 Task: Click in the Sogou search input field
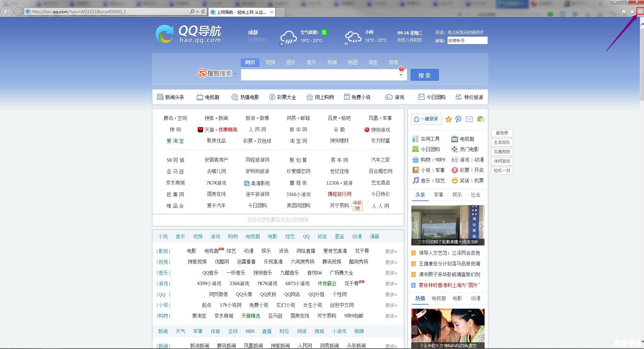click(x=319, y=75)
